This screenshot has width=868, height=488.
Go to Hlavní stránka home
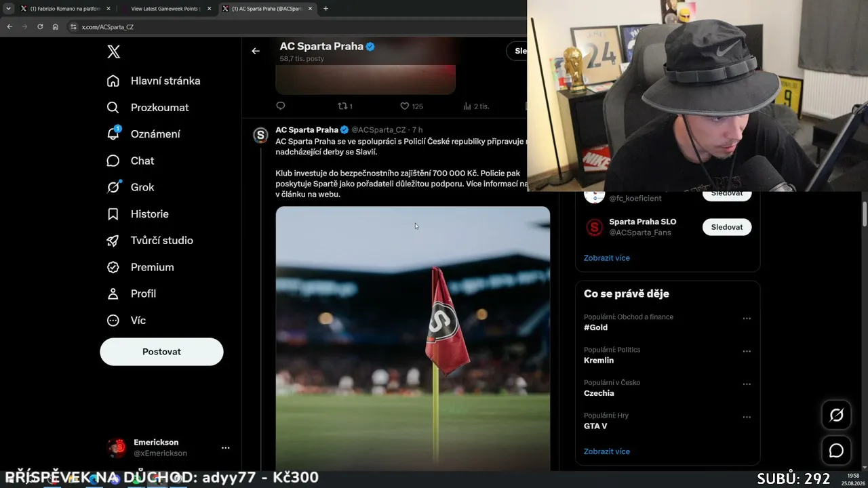[153, 81]
